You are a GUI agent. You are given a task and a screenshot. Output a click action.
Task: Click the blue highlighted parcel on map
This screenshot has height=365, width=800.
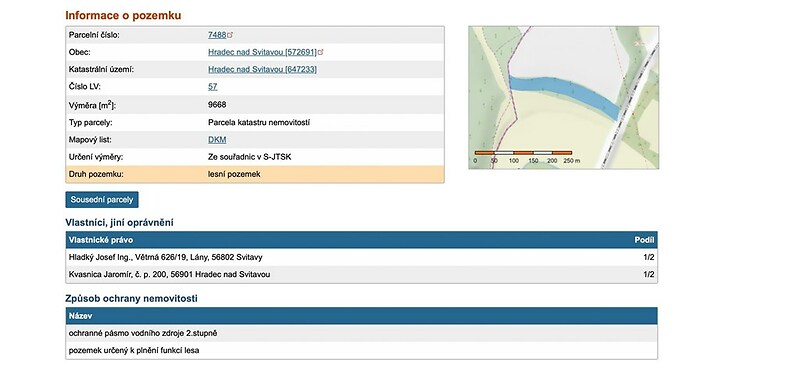pyautogui.click(x=564, y=93)
